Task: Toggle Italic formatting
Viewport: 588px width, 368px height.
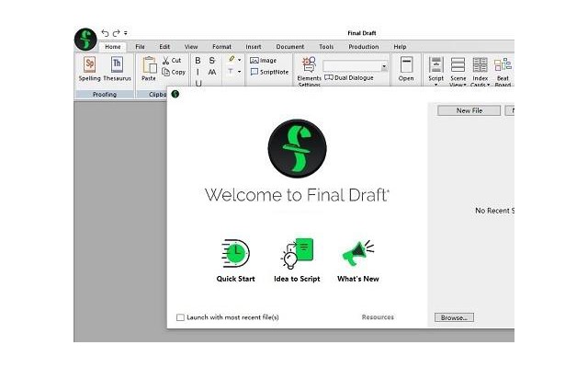Action: click(x=198, y=72)
